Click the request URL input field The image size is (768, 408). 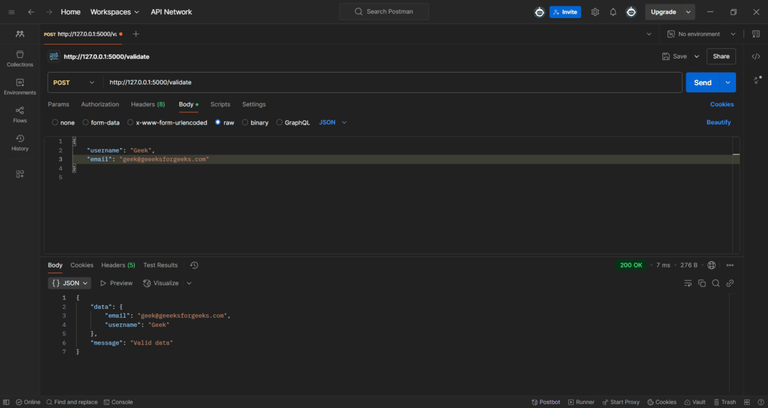(x=390, y=82)
